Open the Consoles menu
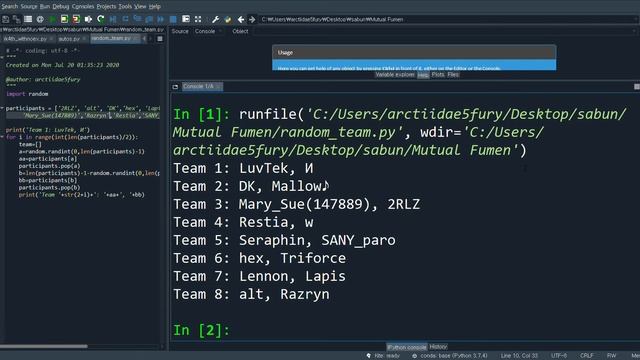640x360 pixels. click(x=83, y=7)
